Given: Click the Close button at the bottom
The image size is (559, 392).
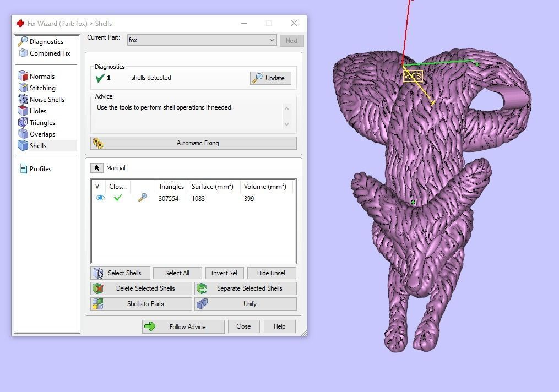Looking at the screenshot, I should (x=243, y=326).
